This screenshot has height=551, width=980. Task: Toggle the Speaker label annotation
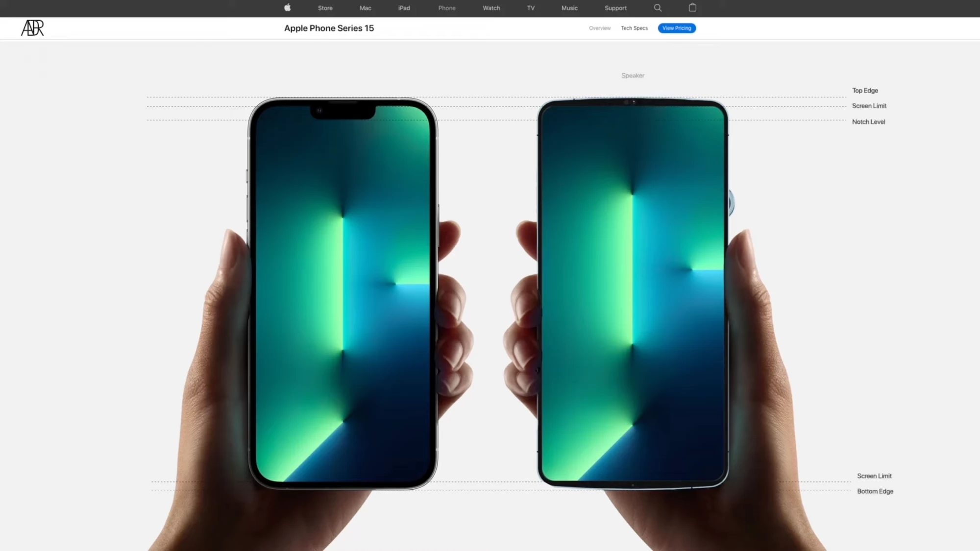[x=632, y=74]
